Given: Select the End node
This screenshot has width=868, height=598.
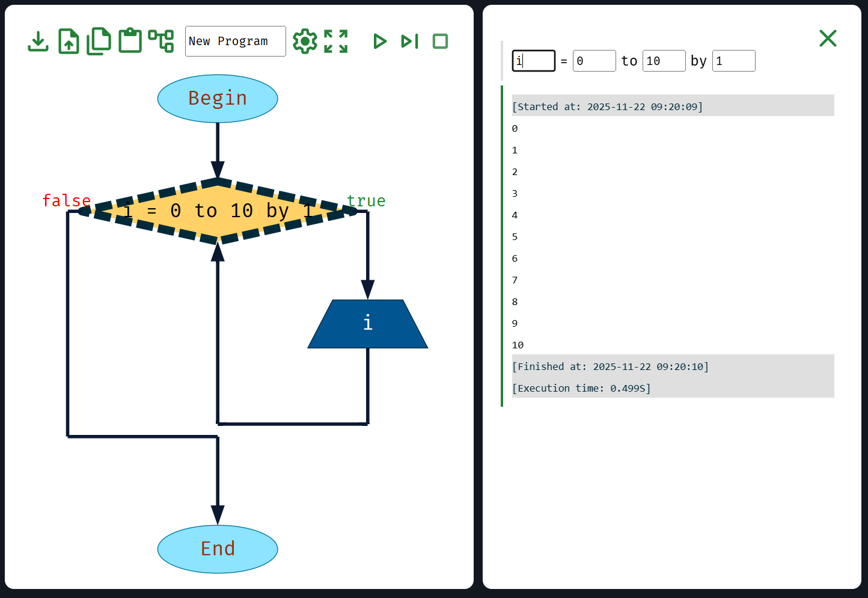Looking at the screenshot, I should pyautogui.click(x=218, y=549).
